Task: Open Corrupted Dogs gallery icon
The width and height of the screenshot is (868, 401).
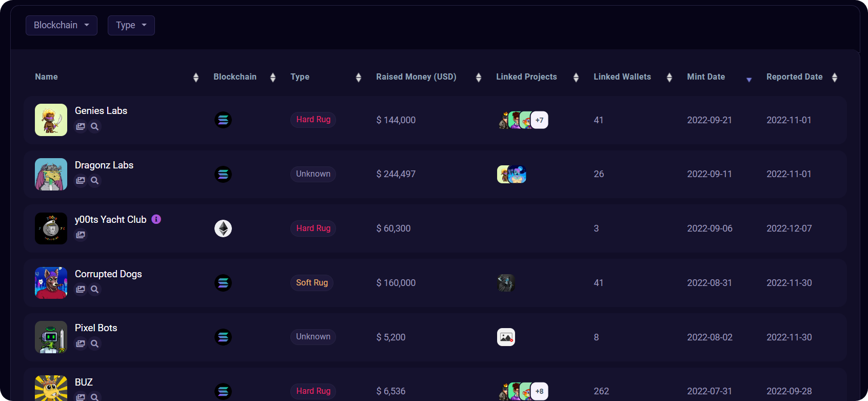Action: 81,290
